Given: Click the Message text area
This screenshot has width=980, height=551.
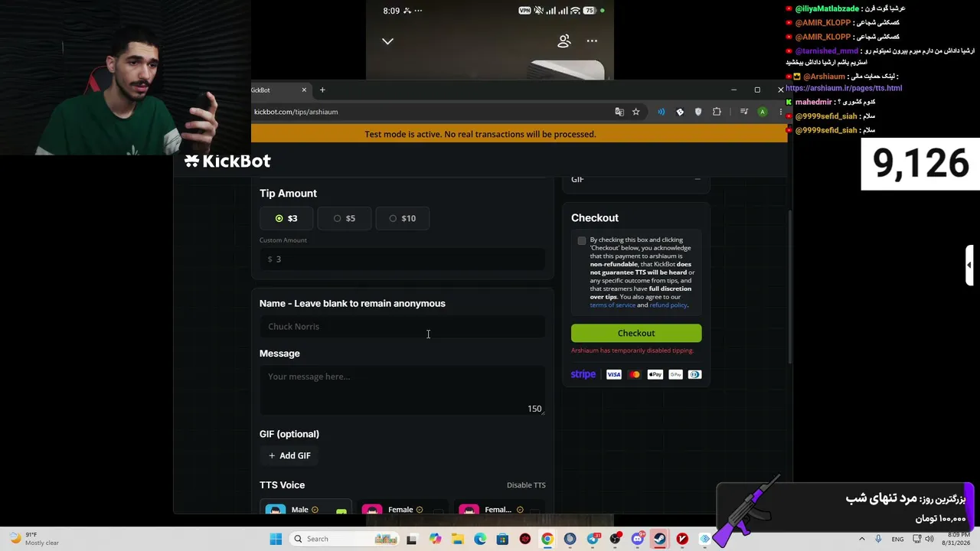Looking at the screenshot, I should pyautogui.click(x=402, y=390).
